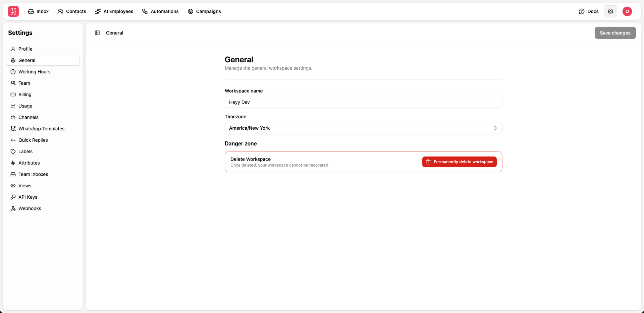Open settings via the gear icon
Image resolution: width=644 pixels, height=313 pixels.
click(x=610, y=11)
